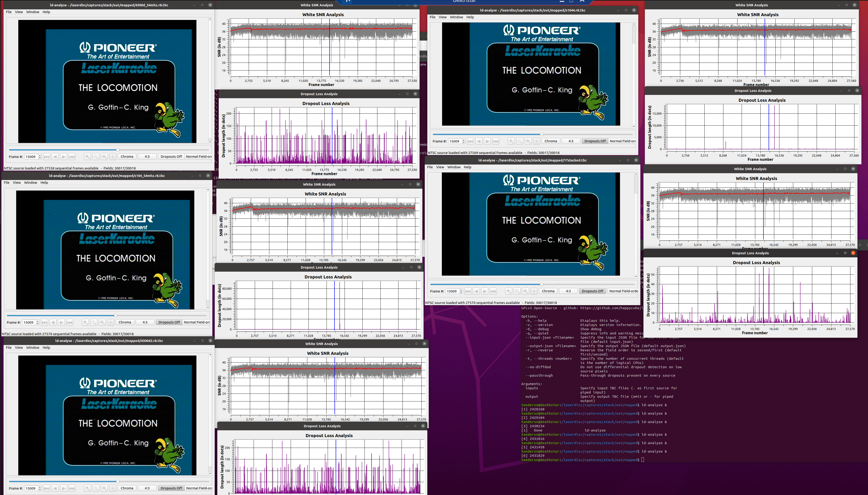Increment frame number spinner in s1044.r8.tbc window
Screen dimensions: 868x495
(464, 140)
